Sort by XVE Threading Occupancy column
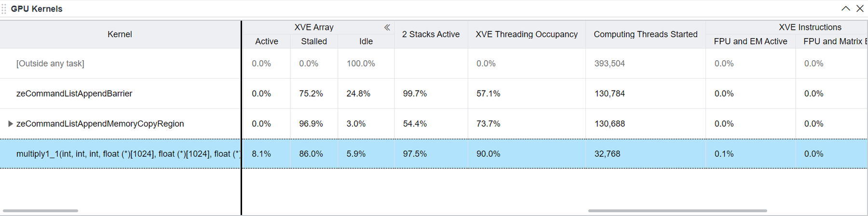The height and width of the screenshot is (216, 868). [526, 34]
